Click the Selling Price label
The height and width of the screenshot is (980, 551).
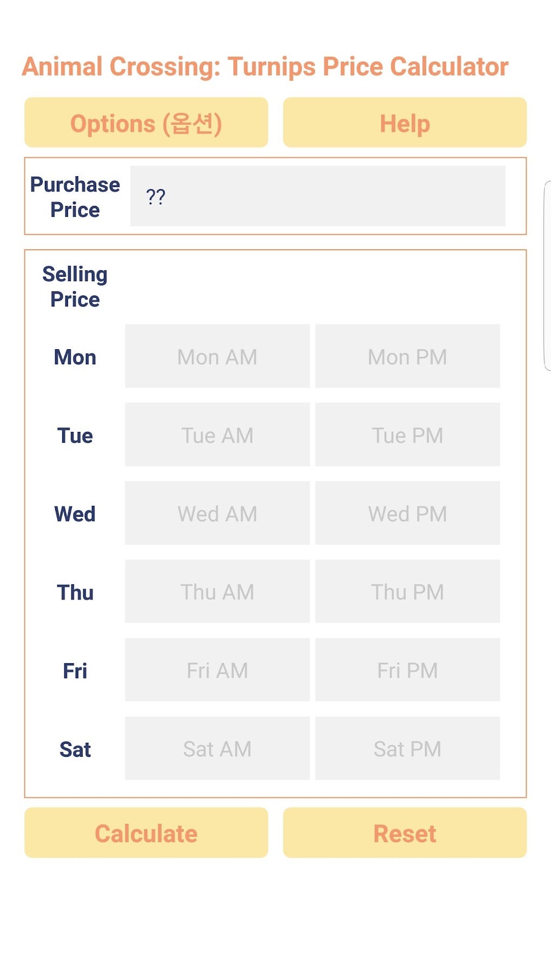[x=75, y=286]
